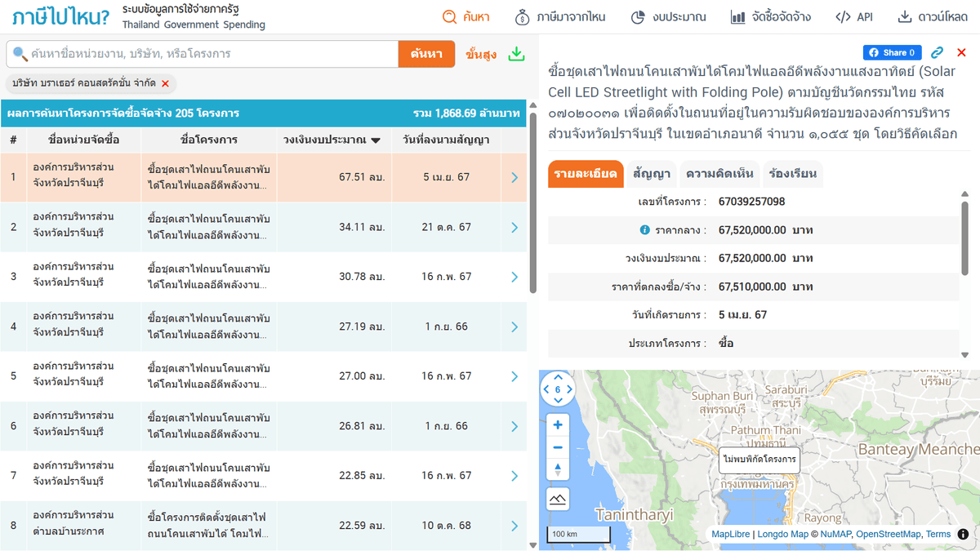Zoom in using the map plus icon
This screenshot has width=980, height=551.
tap(557, 424)
